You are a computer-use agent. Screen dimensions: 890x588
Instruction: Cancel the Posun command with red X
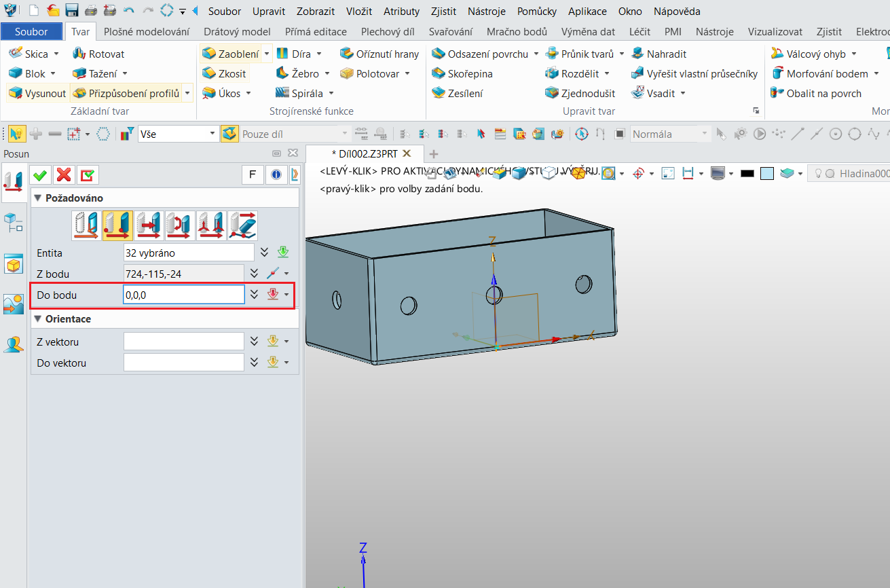(64, 175)
